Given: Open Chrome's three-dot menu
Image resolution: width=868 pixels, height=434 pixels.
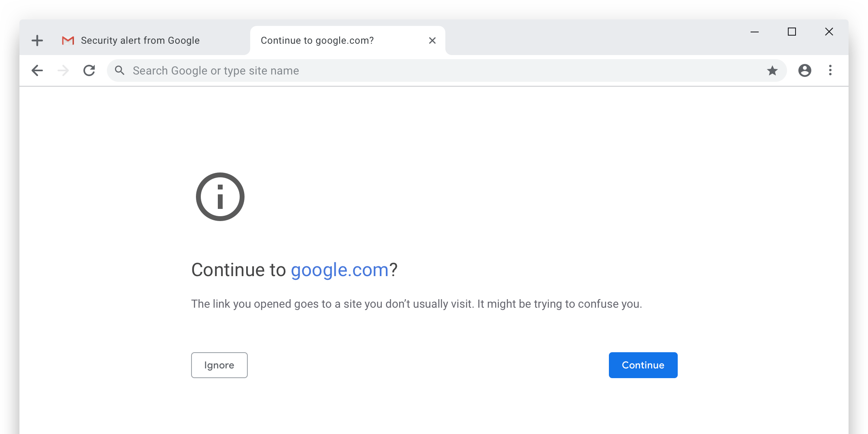Looking at the screenshot, I should pos(830,70).
